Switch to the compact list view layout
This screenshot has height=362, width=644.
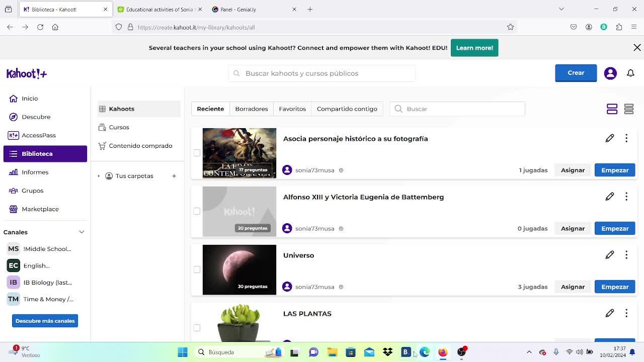pyautogui.click(x=629, y=109)
